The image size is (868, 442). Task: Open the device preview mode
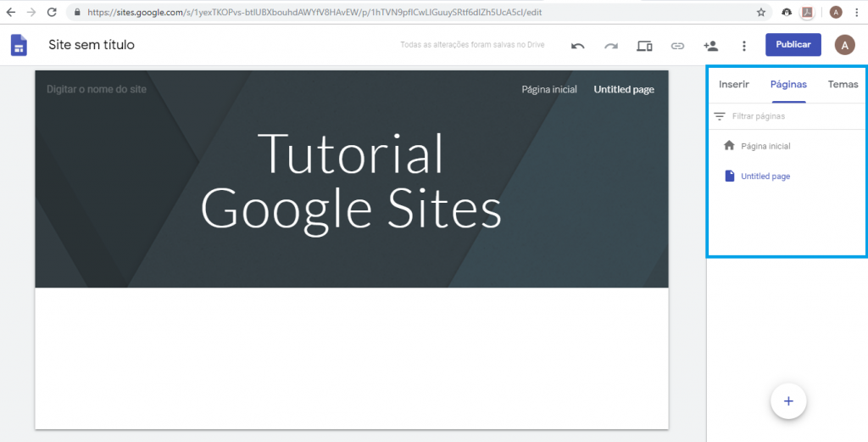pos(644,46)
